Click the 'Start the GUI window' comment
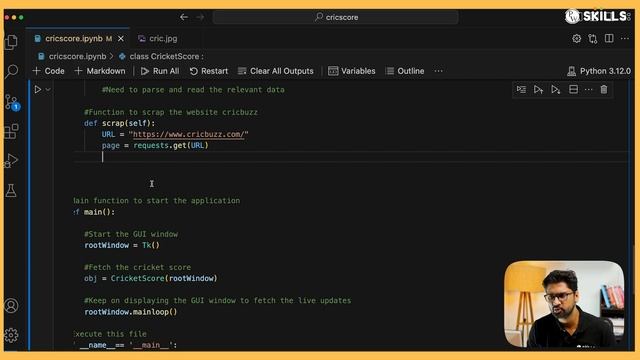The image size is (640, 360). click(x=131, y=234)
